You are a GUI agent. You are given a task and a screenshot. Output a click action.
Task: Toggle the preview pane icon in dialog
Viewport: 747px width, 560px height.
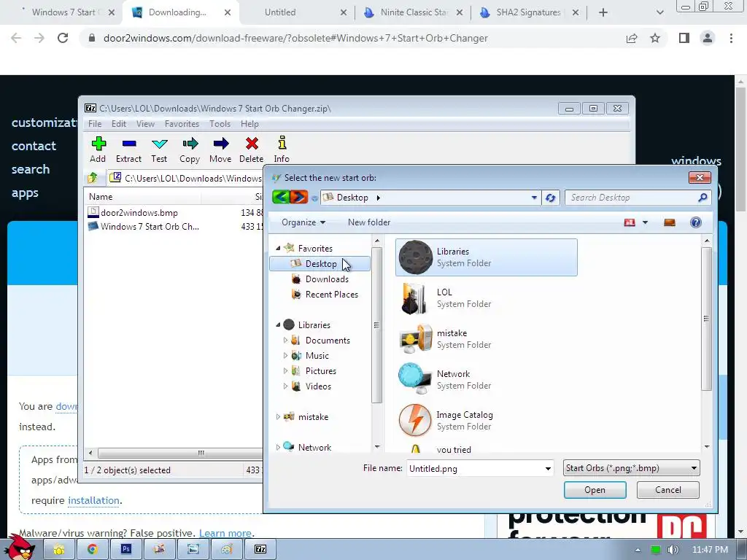[x=670, y=222]
